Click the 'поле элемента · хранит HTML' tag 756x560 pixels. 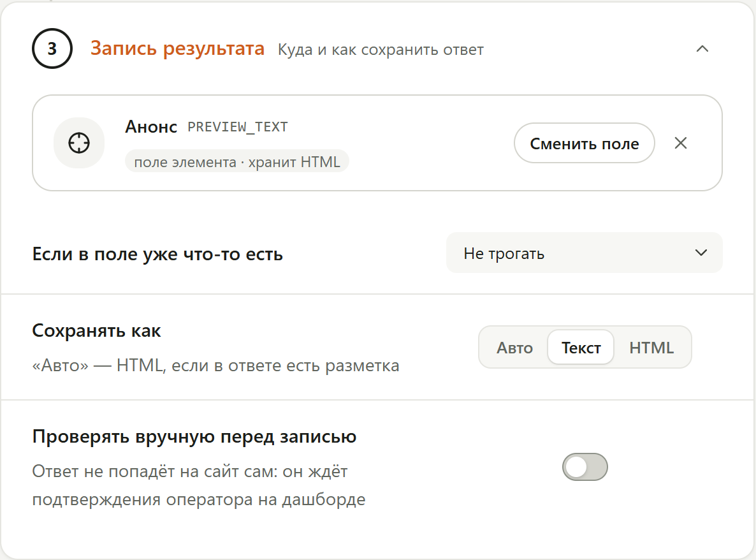(236, 161)
